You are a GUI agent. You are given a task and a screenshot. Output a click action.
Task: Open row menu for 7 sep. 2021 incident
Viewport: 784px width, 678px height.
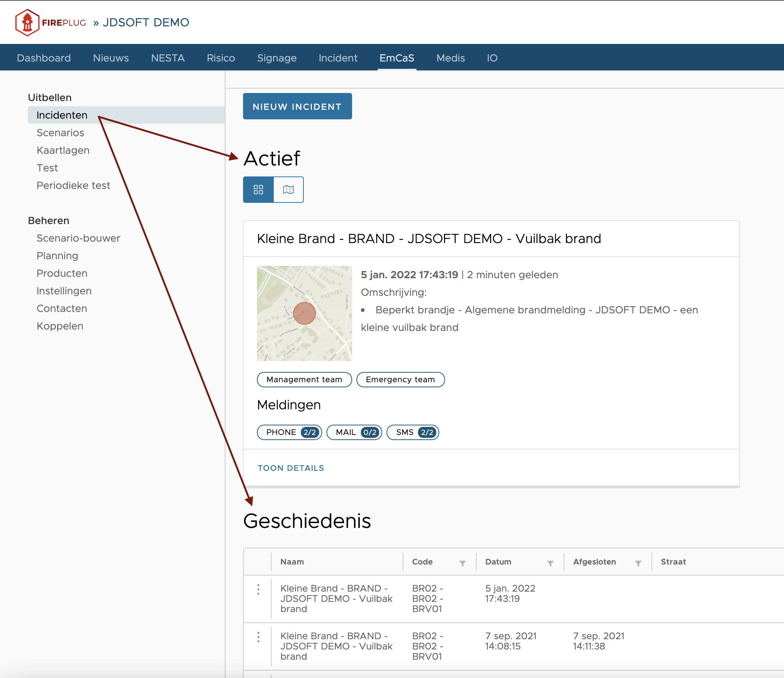[258, 637]
